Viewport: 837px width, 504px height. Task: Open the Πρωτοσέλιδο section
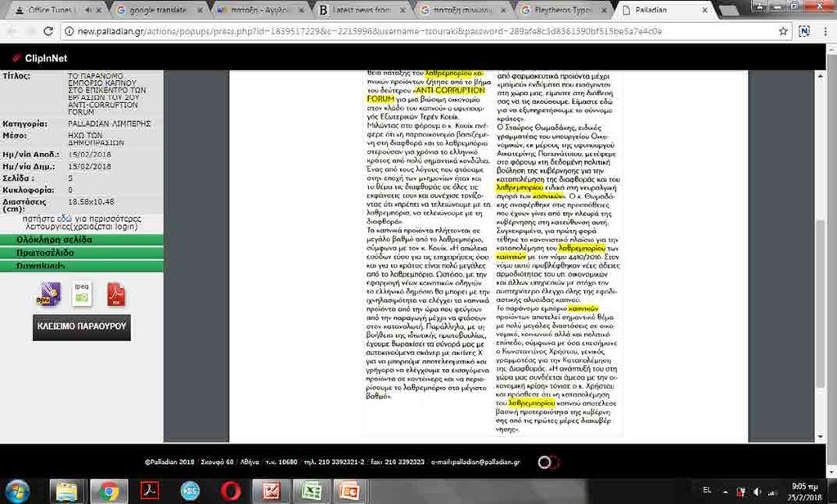(x=82, y=253)
